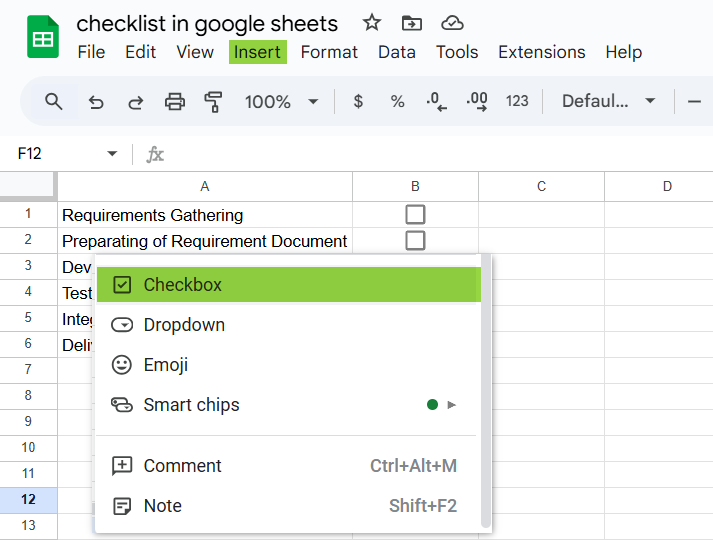Viewport: 713px width, 540px height.
Task: Star the checklist in google sheets document
Action: pyautogui.click(x=372, y=22)
